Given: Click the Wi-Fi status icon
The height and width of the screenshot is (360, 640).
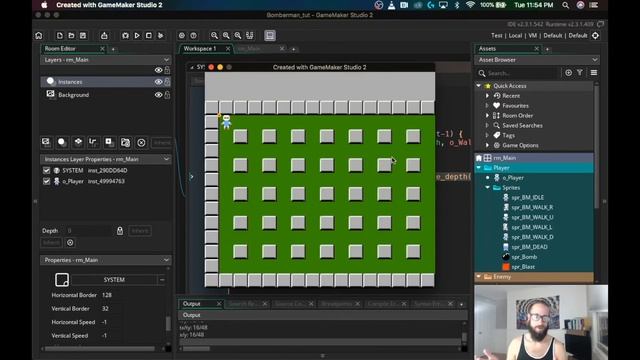Looking at the screenshot, I should (x=470, y=5).
